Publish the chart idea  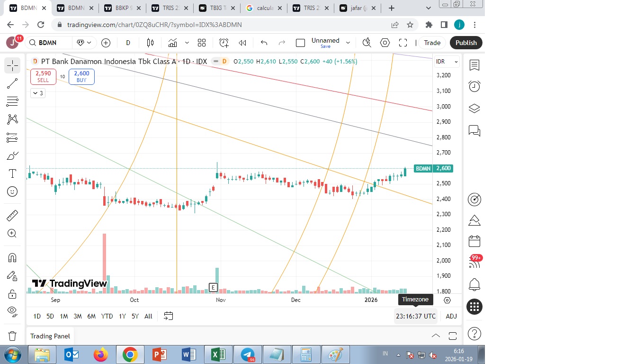coord(466,43)
